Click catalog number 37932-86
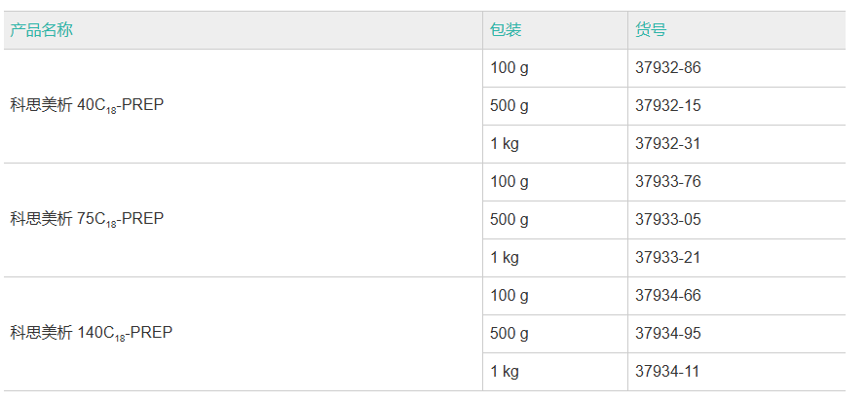Image resolution: width=868 pixels, height=402 pixels. [x=668, y=68]
